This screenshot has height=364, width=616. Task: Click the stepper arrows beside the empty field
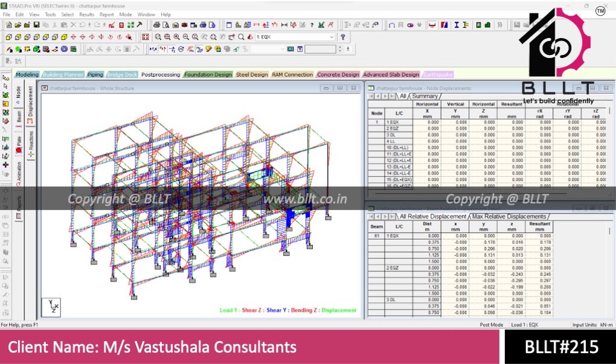coord(340,49)
